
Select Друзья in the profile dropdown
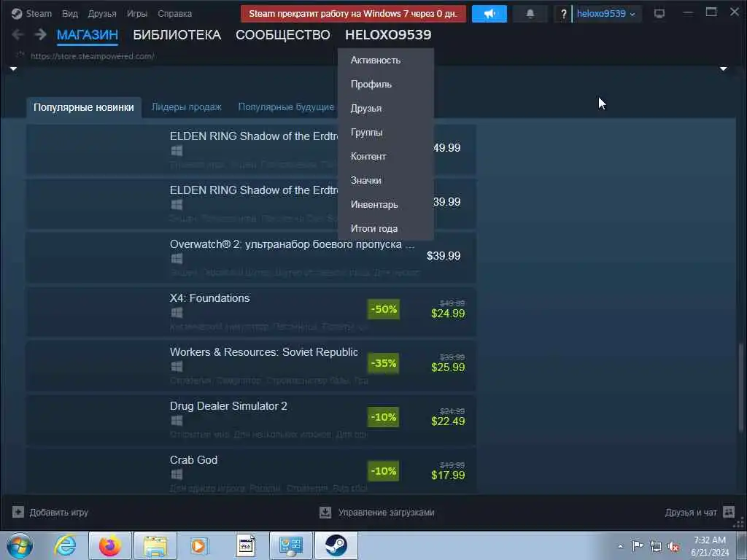[385, 108]
